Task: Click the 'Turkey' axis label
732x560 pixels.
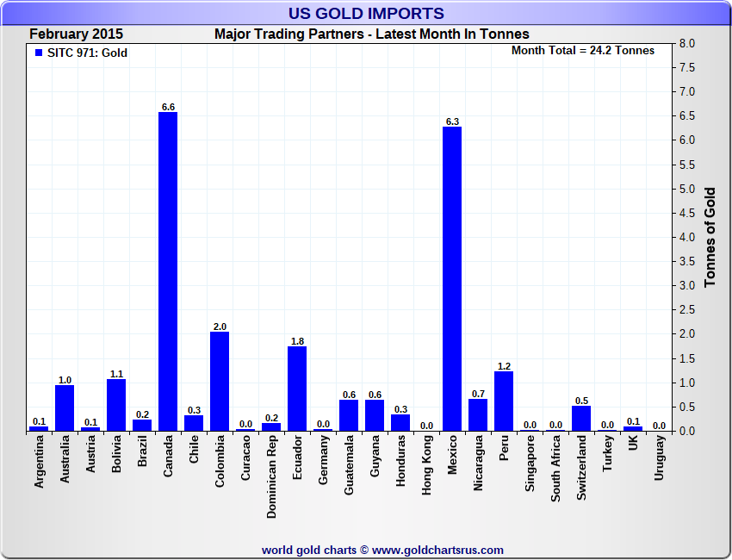Action: (x=607, y=453)
